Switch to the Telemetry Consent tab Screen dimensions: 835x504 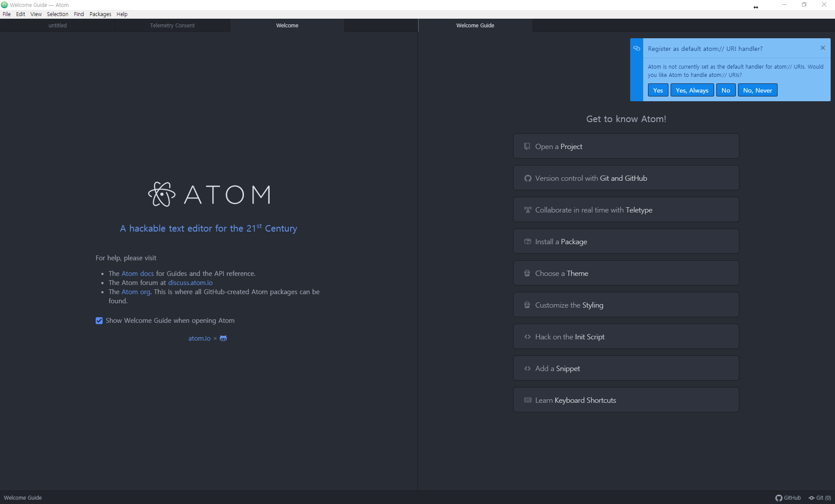point(172,26)
